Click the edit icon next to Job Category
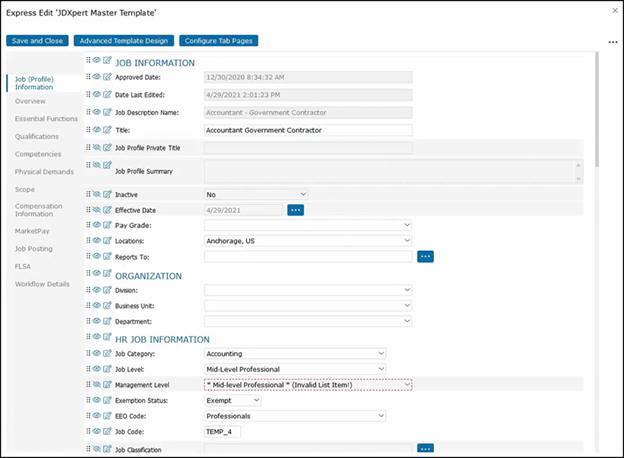 [107, 353]
